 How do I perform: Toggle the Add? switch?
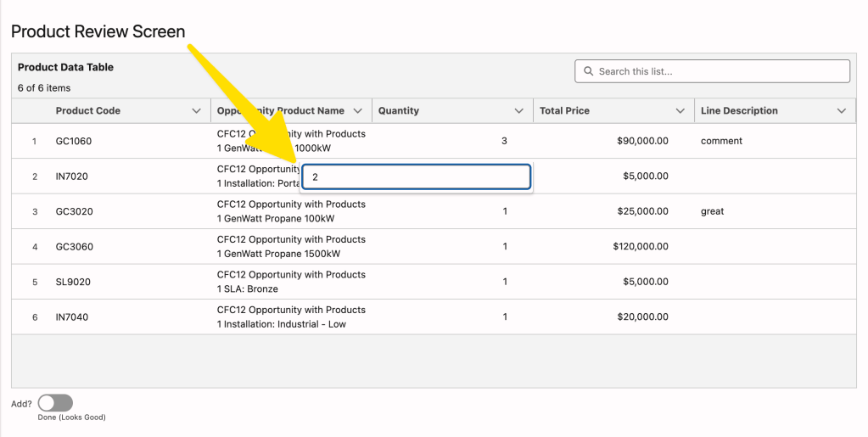(55, 403)
